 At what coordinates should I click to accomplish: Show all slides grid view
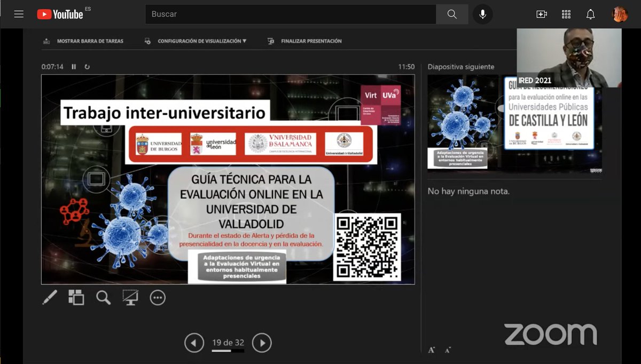76,297
